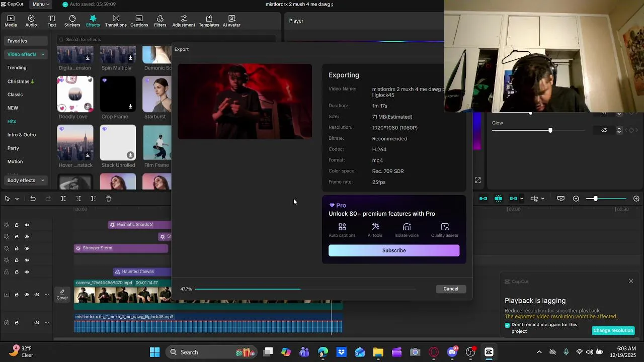
Task: Select the Doodly Love effect thumbnail
Action: click(75, 94)
